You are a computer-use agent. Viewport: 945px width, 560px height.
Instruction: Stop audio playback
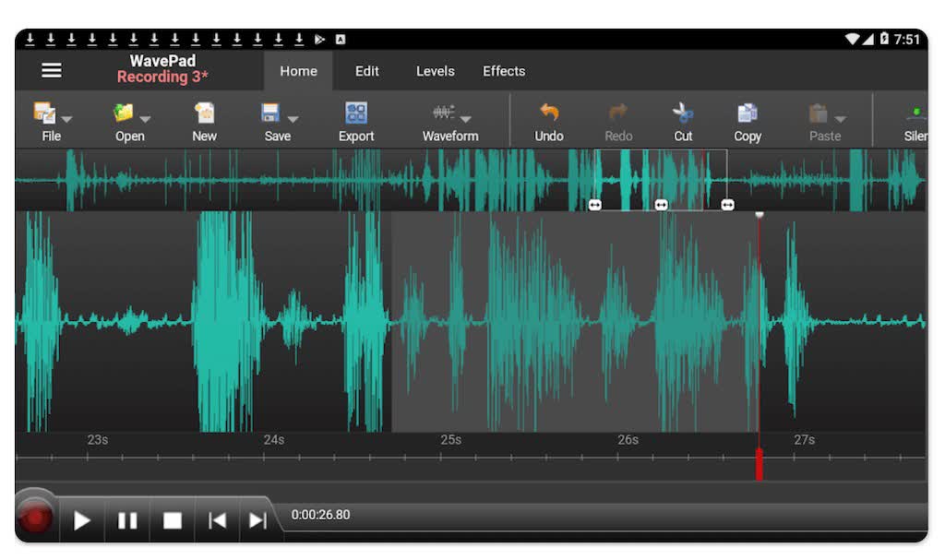click(172, 519)
